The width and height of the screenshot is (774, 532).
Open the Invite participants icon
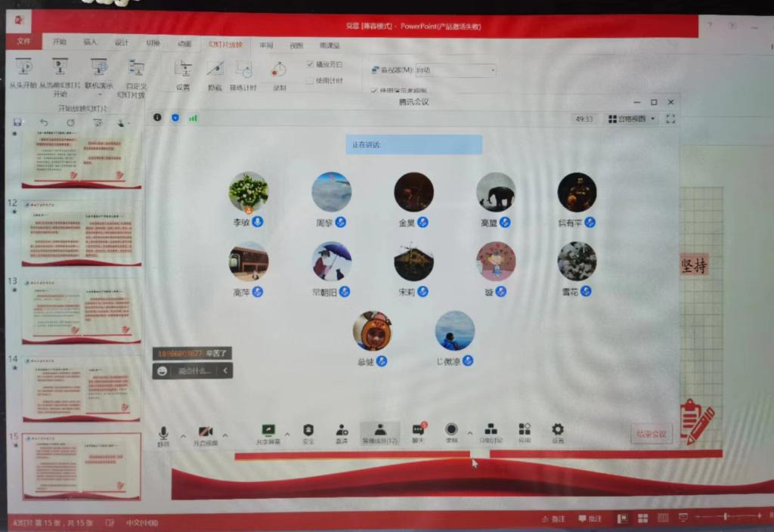coord(342,433)
